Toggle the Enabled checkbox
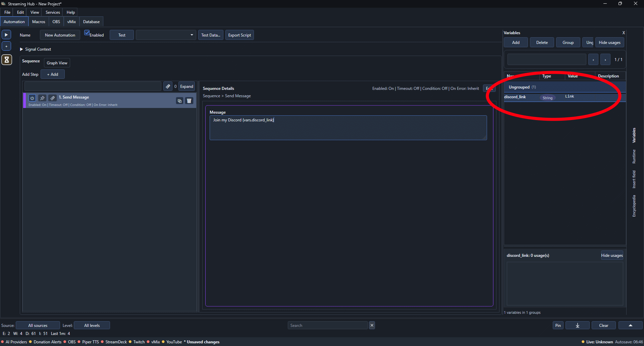Image resolution: width=644 pixels, height=346 pixels. pos(87,33)
